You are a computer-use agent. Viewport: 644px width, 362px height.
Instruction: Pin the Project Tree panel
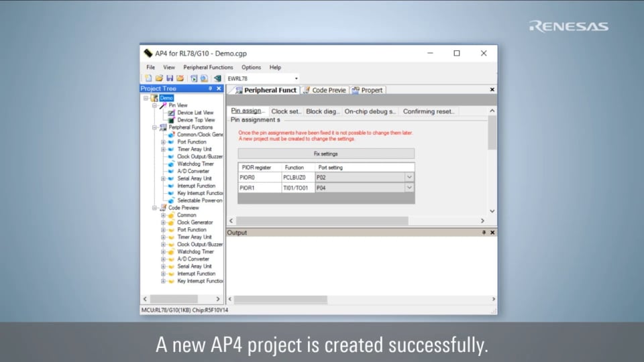(210, 88)
